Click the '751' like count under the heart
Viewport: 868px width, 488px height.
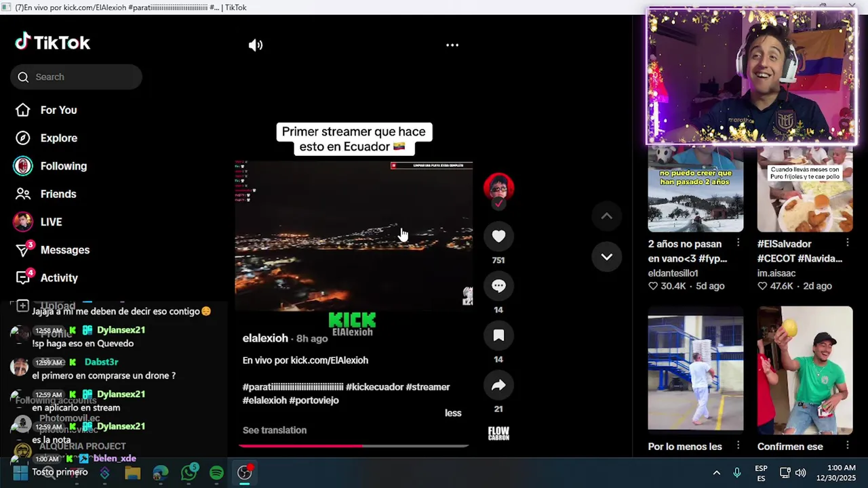pyautogui.click(x=498, y=260)
